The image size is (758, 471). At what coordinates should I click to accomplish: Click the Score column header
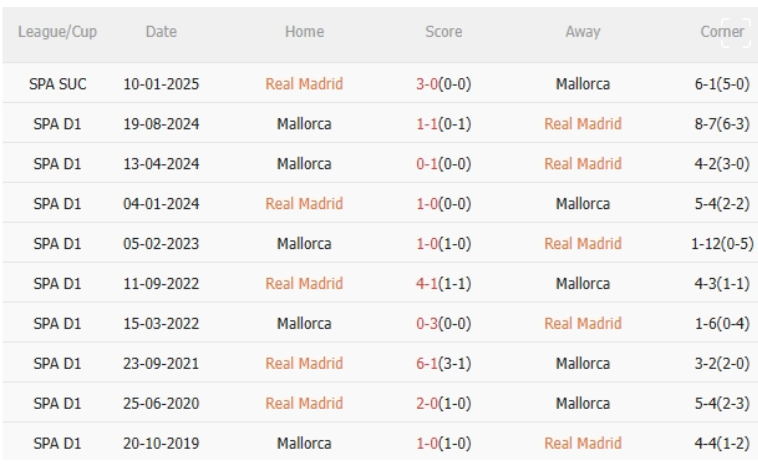(443, 32)
